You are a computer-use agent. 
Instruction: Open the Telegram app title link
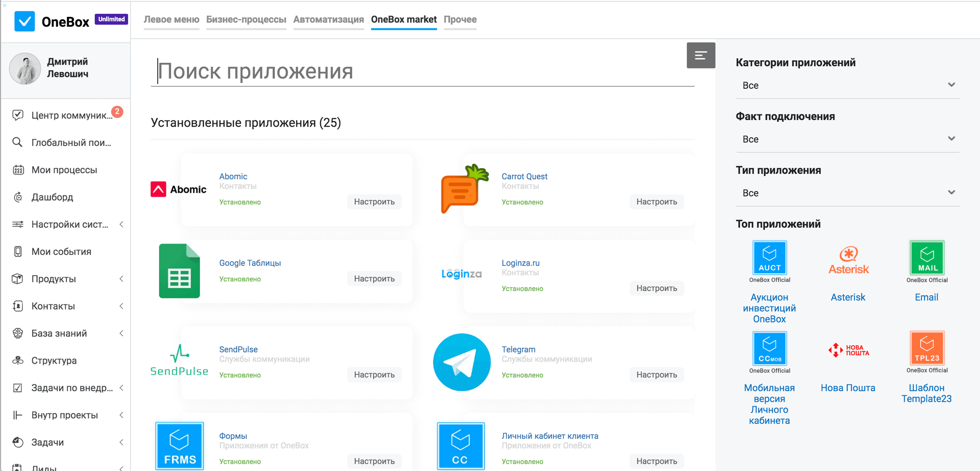pos(519,349)
